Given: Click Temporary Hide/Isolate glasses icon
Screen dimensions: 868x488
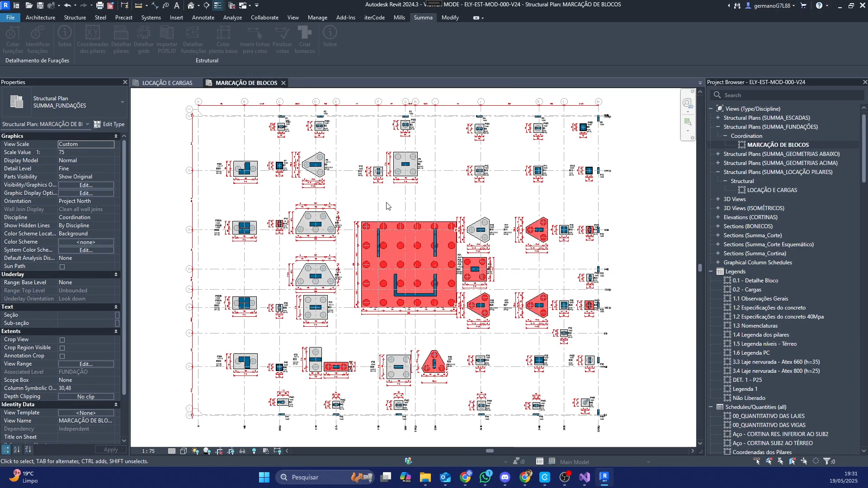Looking at the screenshot, I should (x=242, y=451).
